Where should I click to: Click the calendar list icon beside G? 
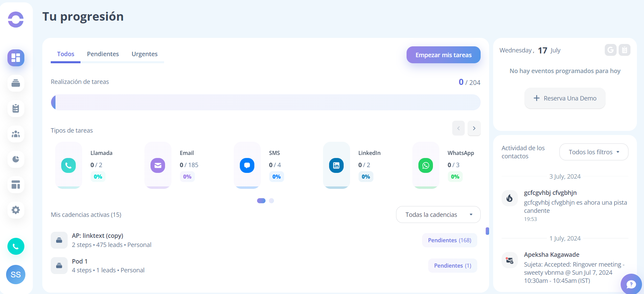624,50
